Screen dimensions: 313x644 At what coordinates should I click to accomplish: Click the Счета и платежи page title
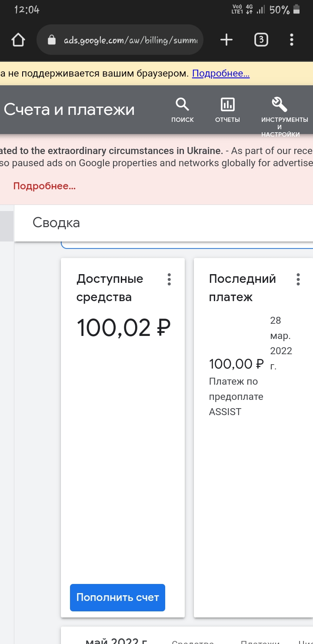(70, 110)
